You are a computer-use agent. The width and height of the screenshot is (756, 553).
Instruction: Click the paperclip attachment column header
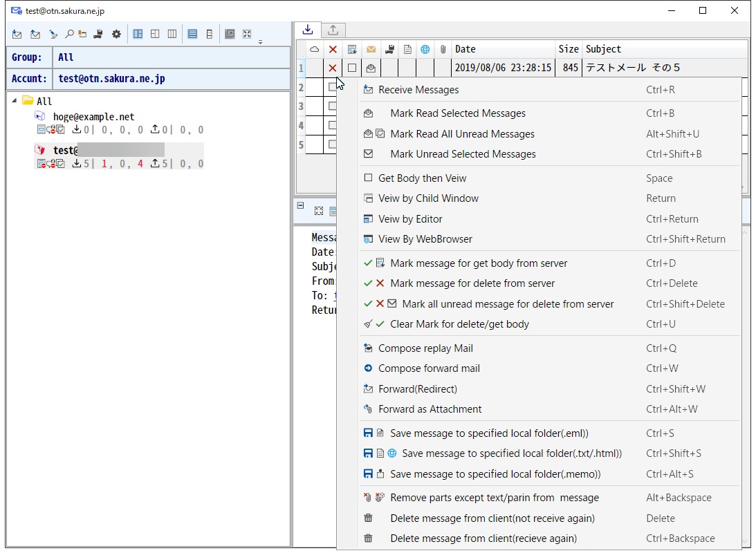(x=443, y=49)
